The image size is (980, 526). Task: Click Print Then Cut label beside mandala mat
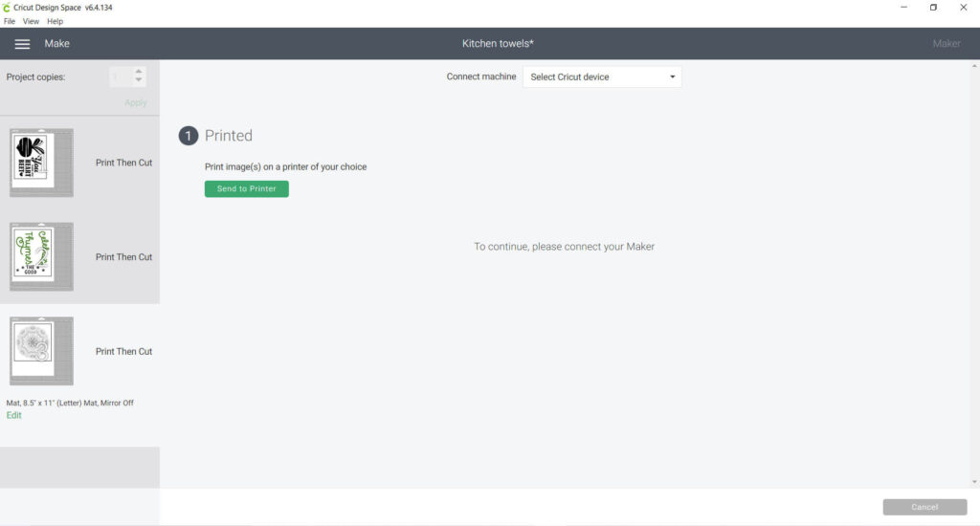(x=123, y=352)
